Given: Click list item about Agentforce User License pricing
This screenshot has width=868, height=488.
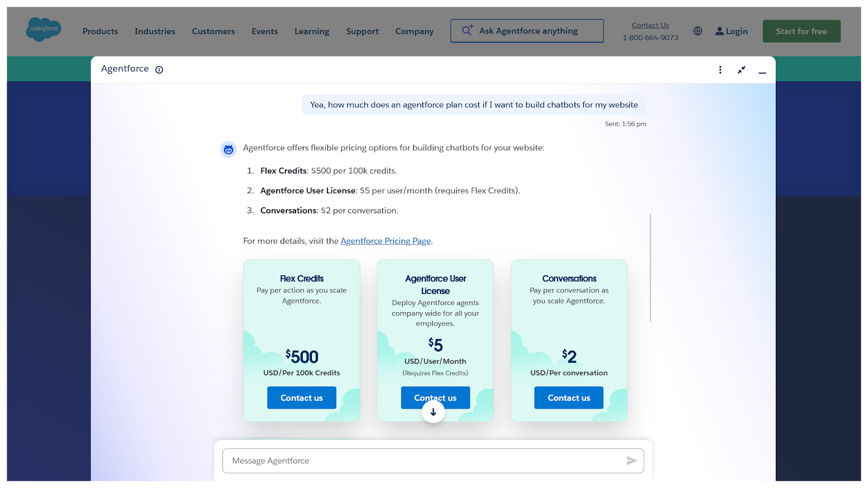Looking at the screenshot, I should [390, 191].
